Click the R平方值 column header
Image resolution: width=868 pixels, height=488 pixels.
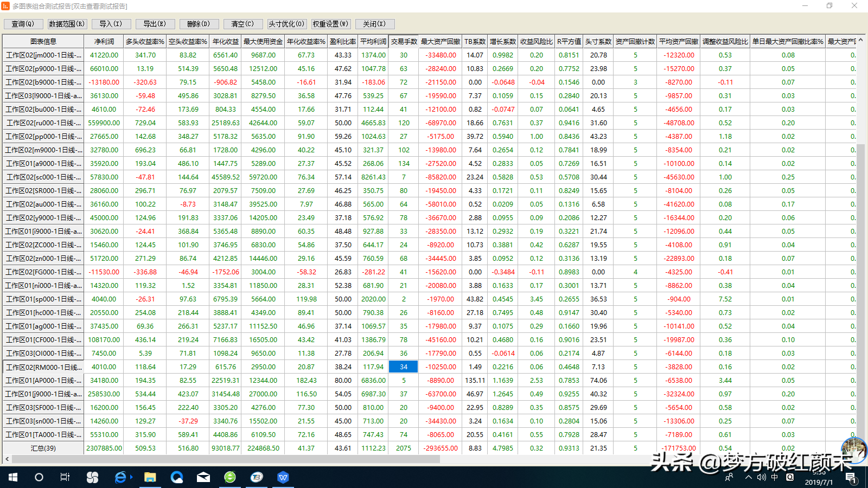pyautogui.click(x=569, y=41)
